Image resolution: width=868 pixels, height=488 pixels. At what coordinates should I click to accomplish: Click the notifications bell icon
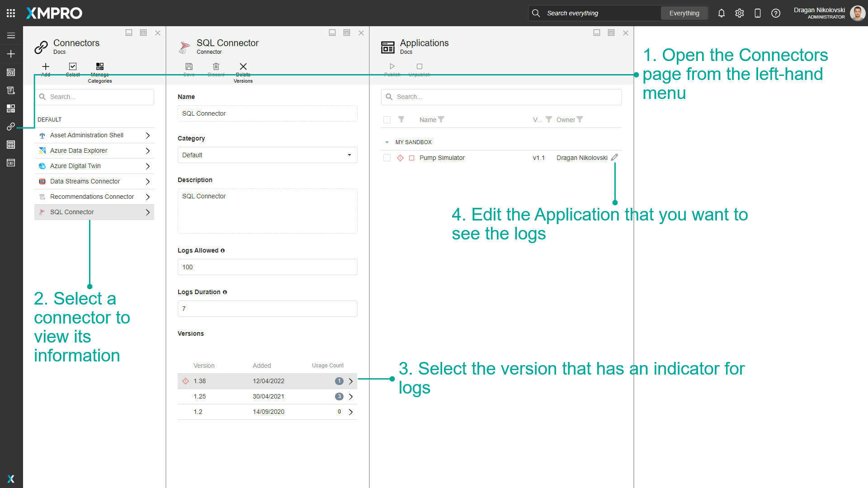point(722,13)
